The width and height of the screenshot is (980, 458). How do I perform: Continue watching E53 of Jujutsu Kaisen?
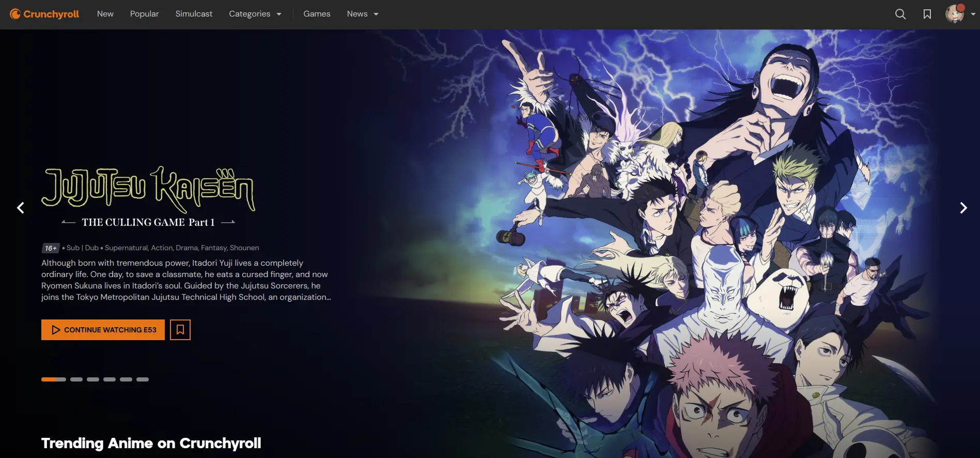tap(103, 330)
